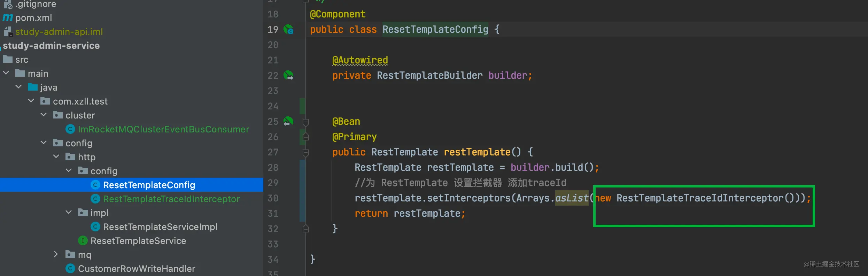Click the class icon of RestTemplateTraceIdInterceptor
868x276 pixels.
[x=95, y=199]
